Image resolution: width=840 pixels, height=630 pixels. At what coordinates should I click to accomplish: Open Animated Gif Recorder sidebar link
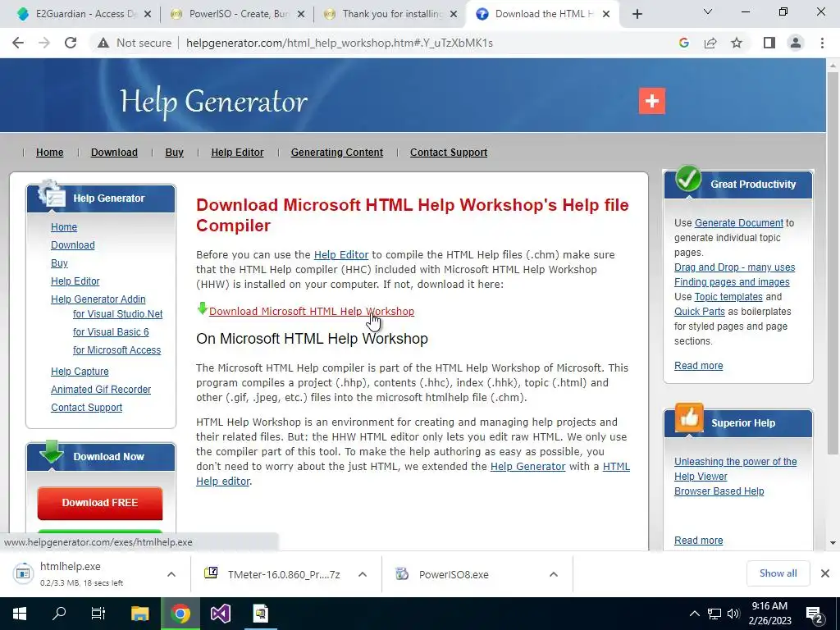tap(101, 390)
